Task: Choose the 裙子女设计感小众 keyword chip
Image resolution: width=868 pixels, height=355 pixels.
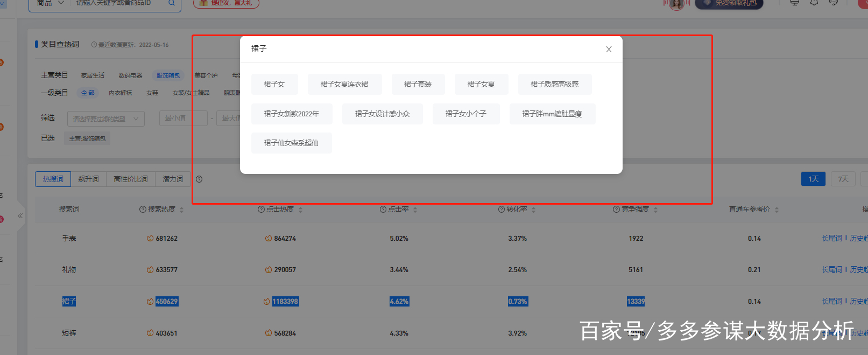Action: coord(382,114)
